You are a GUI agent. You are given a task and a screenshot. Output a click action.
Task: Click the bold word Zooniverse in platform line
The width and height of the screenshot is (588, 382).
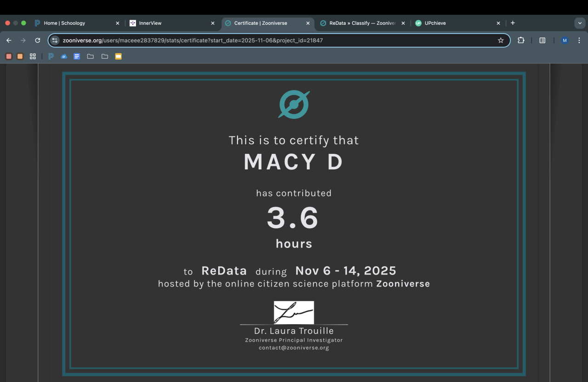point(403,284)
